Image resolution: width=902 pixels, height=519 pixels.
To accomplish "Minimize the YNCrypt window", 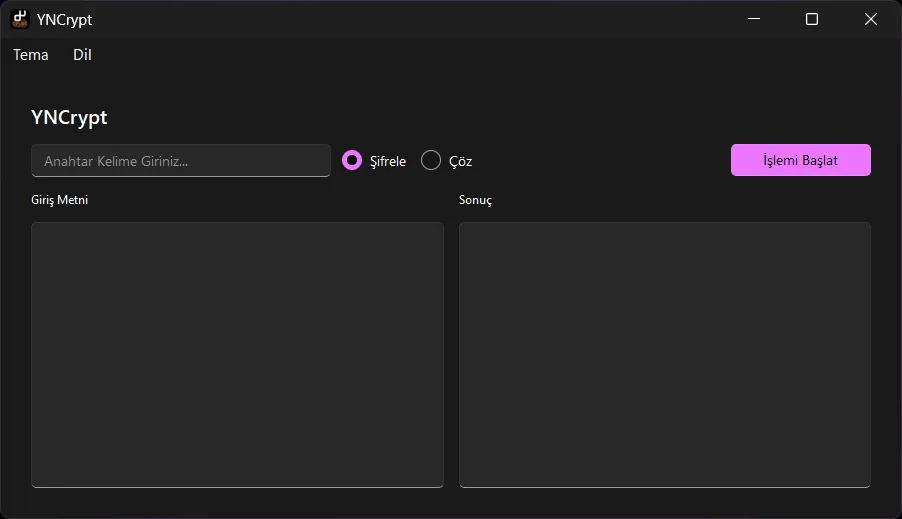I will (x=754, y=19).
